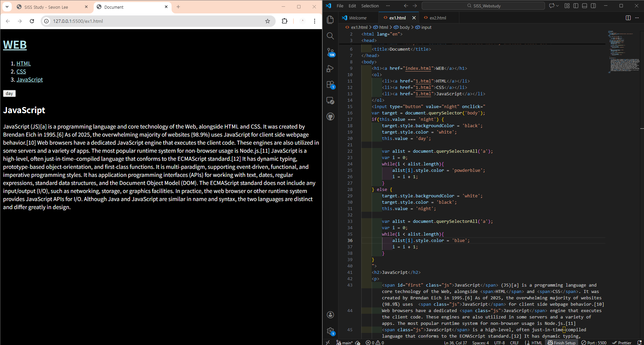Open the Run and Debug view
This screenshot has height=345, width=644.
pyautogui.click(x=330, y=68)
